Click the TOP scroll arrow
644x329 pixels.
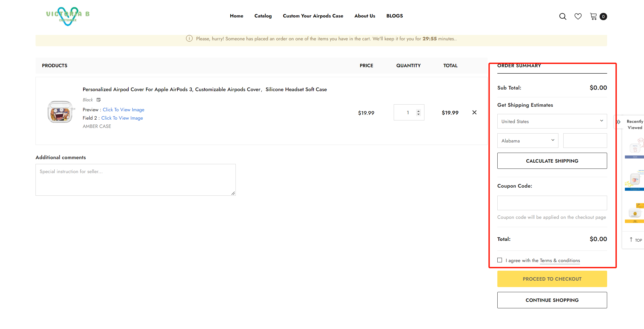[x=631, y=239]
